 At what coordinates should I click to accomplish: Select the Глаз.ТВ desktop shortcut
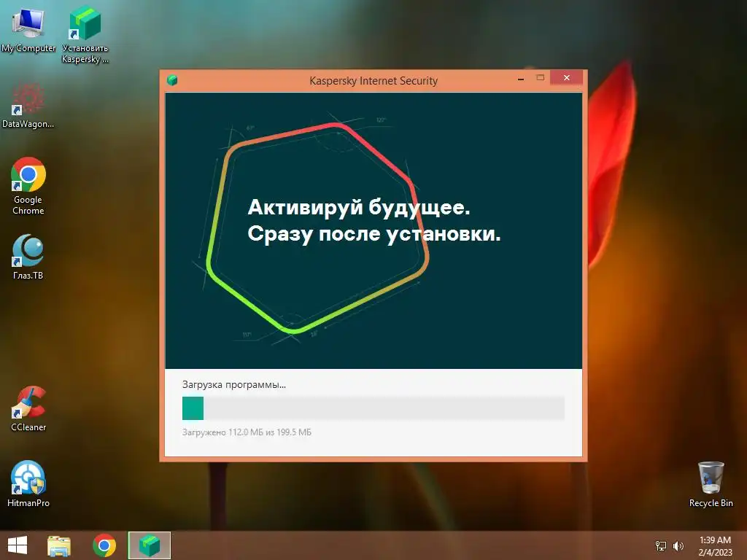28,256
